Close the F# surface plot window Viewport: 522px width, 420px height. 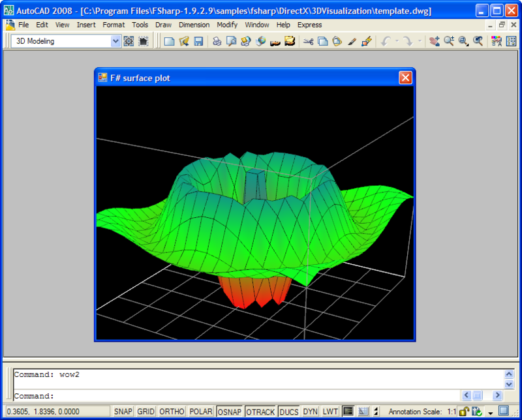coord(405,78)
